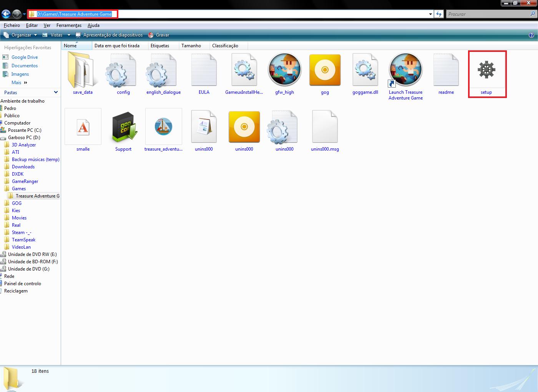Open Ferramentas menu
Viewport: 538px width, 392px height.
[x=69, y=25]
